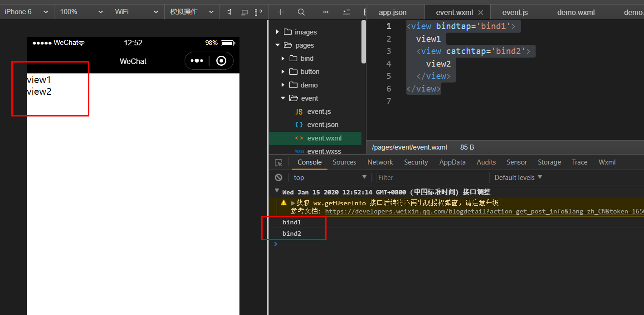
Task: Select the event.wxss file in tree
Action: pyautogui.click(x=315, y=151)
